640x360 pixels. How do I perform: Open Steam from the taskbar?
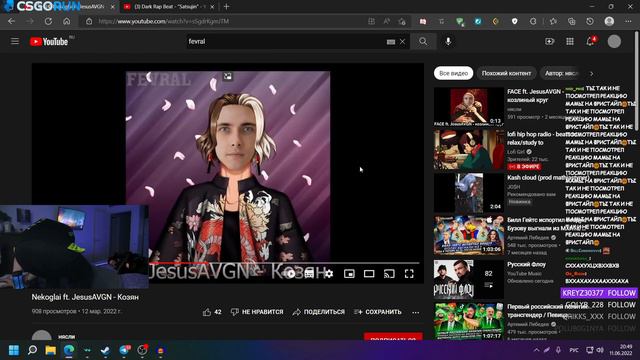coord(105,350)
